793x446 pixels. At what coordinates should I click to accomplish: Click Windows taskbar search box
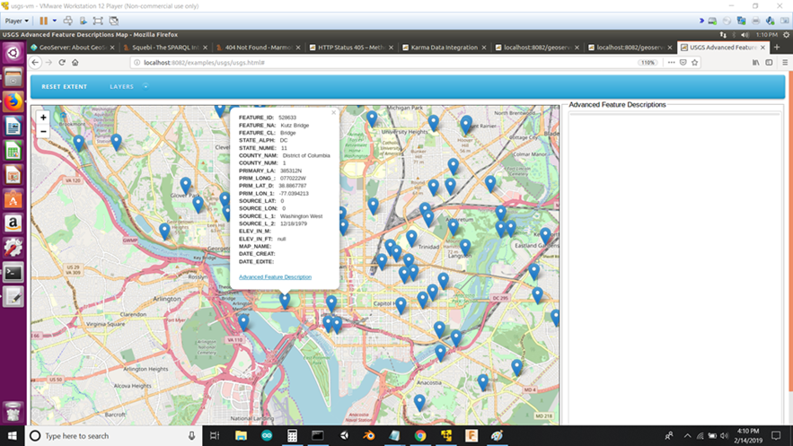[x=113, y=435]
